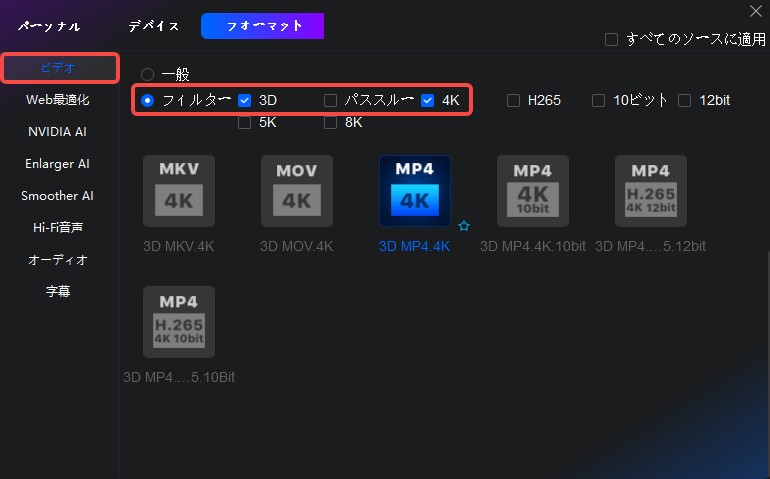Enable the 12bit filter checkbox
The width and height of the screenshot is (770, 479).
click(x=685, y=100)
